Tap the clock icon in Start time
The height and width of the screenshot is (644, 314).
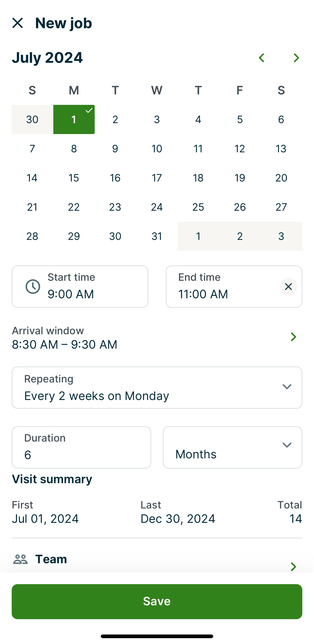point(33,287)
